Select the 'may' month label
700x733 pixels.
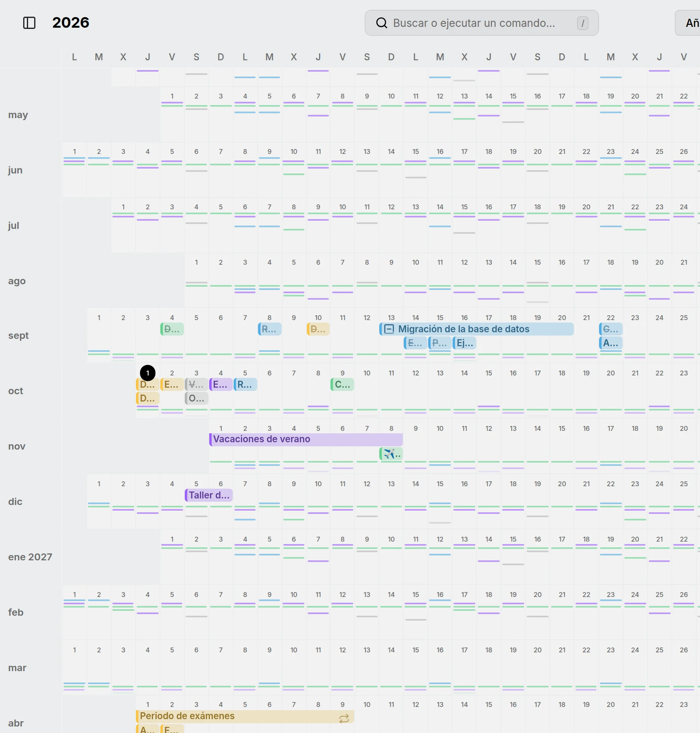click(x=18, y=115)
